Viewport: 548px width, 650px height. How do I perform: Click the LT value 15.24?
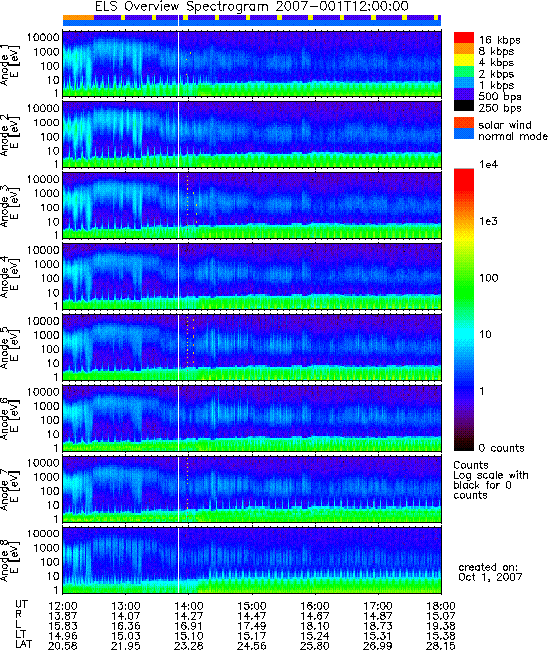point(315,636)
